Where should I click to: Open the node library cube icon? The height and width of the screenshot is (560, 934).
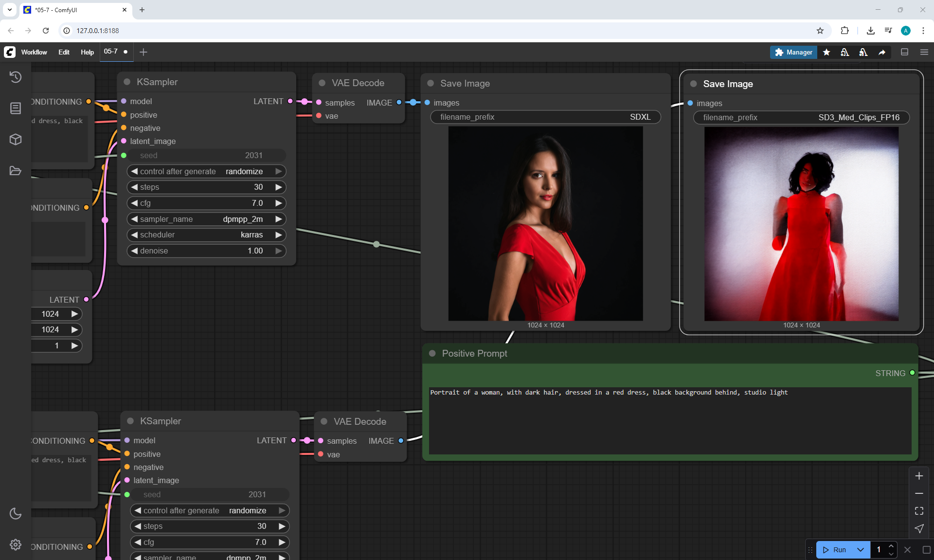coord(16,140)
